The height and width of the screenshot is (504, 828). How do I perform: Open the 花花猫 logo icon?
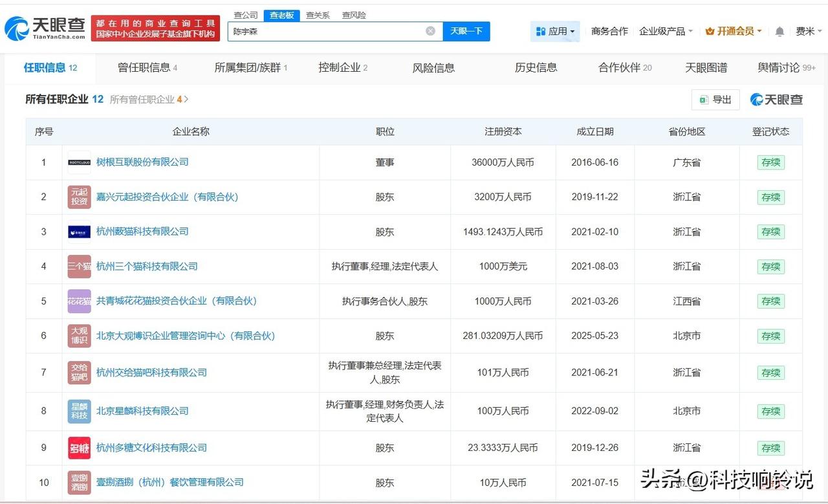pos(79,301)
